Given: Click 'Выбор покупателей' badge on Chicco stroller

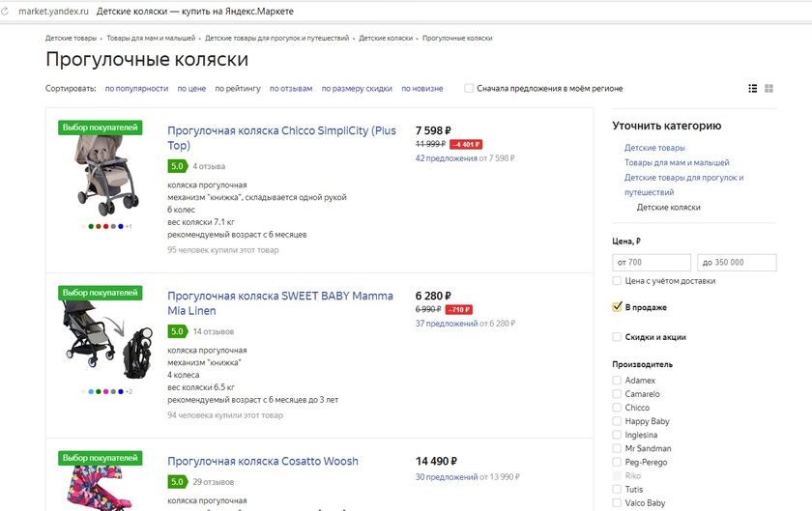Looking at the screenshot, I should [100, 128].
